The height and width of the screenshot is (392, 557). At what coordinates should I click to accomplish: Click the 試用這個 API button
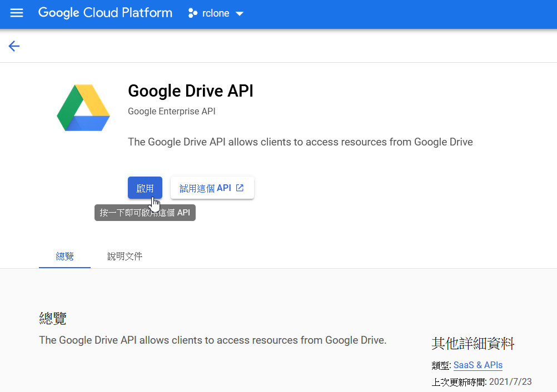click(x=212, y=188)
